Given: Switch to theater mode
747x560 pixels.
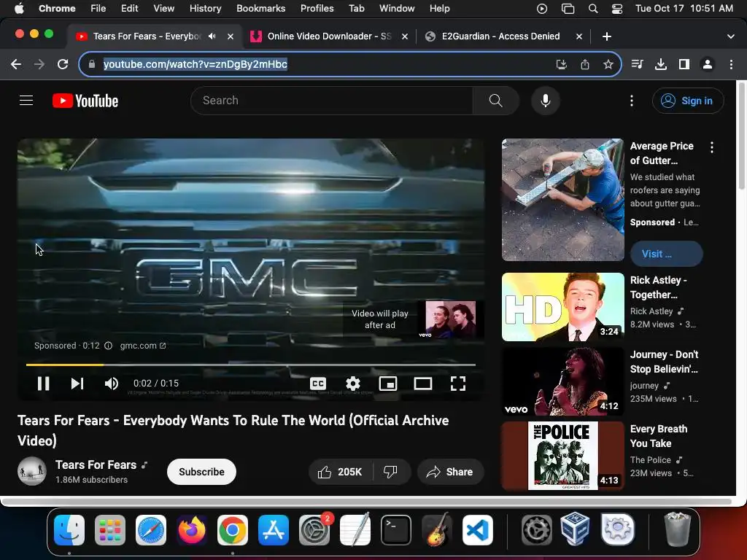Looking at the screenshot, I should (x=423, y=384).
